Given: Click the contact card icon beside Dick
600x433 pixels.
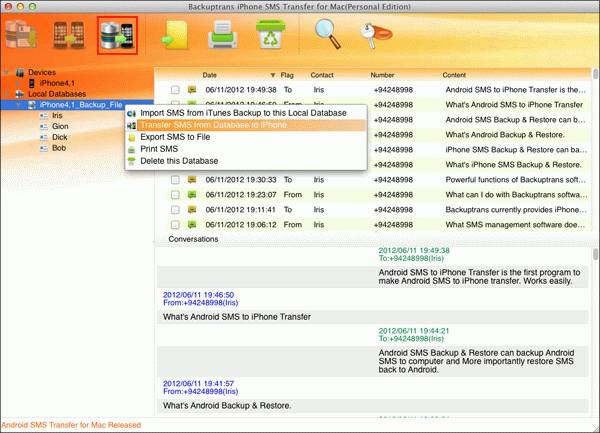Looking at the screenshot, I should tap(44, 137).
